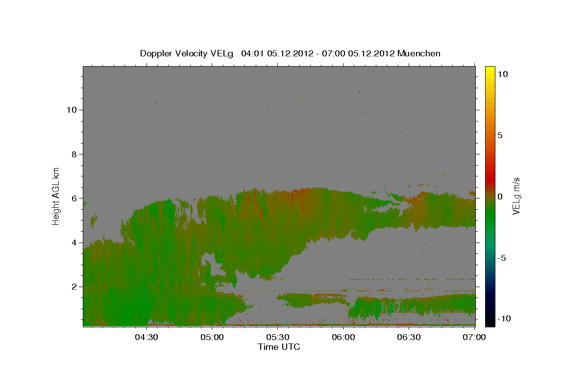Click the height label 6 on y-axis
The height and width of the screenshot is (392, 588).
pos(73,198)
